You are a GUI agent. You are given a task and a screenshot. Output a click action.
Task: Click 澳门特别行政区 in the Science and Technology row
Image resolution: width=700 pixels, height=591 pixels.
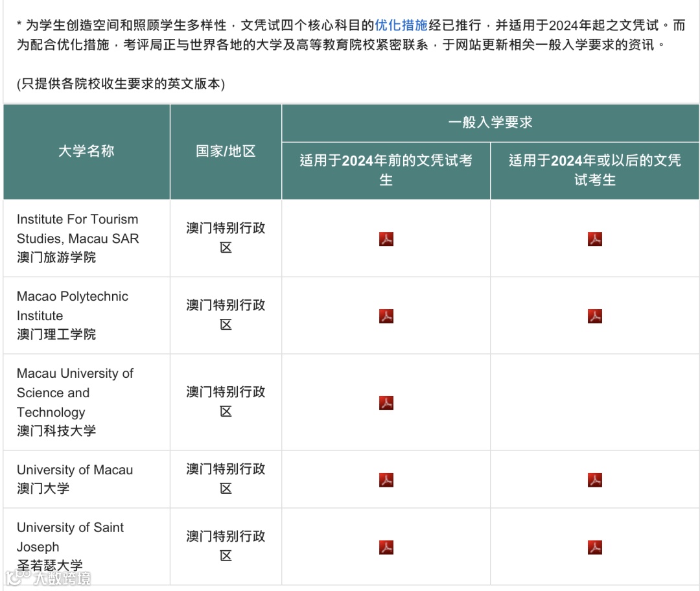(x=226, y=402)
